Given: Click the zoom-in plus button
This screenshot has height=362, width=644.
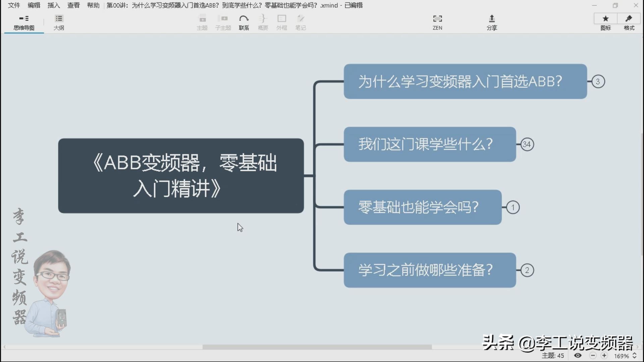Looking at the screenshot, I should (x=604, y=356).
